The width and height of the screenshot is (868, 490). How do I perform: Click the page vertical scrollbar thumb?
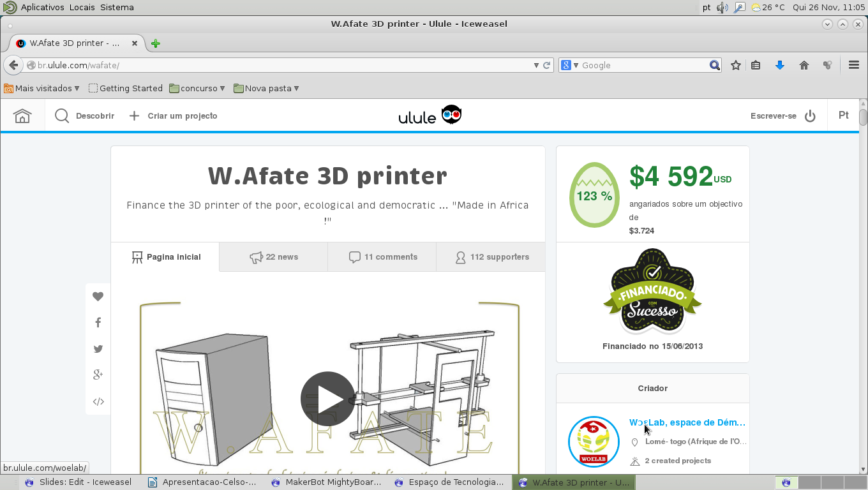point(863,117)
